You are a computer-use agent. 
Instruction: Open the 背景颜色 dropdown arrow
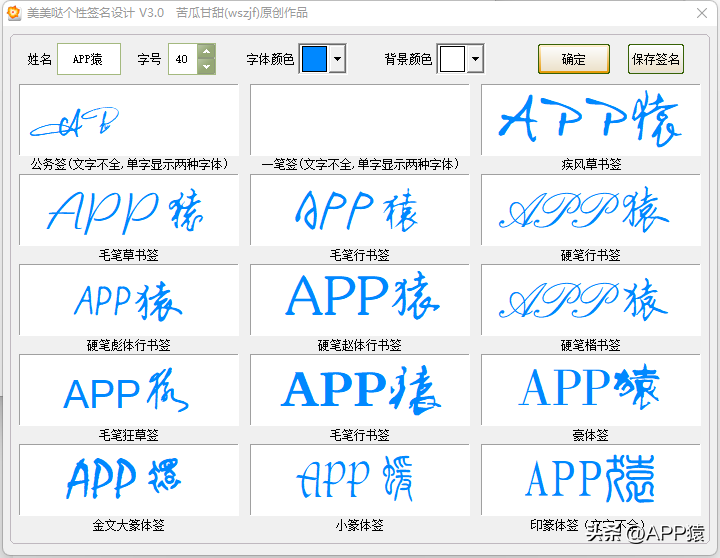point(476,59)
